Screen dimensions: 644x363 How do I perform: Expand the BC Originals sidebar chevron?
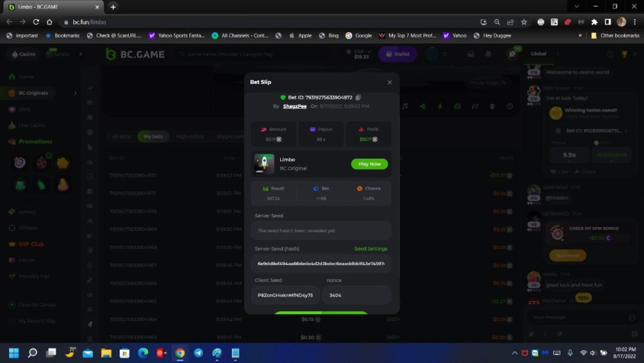(75, 93)
